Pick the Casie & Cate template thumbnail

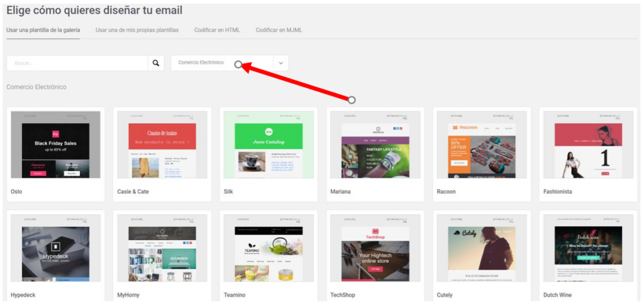click(162, 145)
